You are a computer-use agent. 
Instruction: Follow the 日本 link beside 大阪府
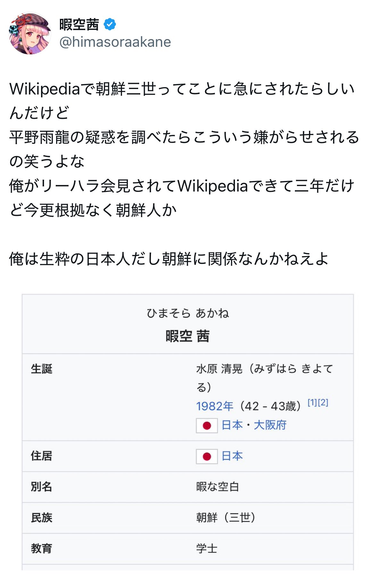[x=232, y=425]
